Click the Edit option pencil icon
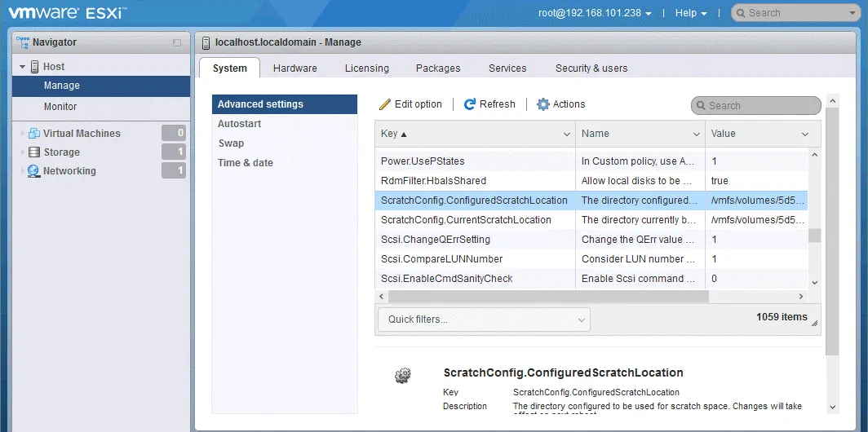This screenshot has height=432, width=868. [385, 104]
